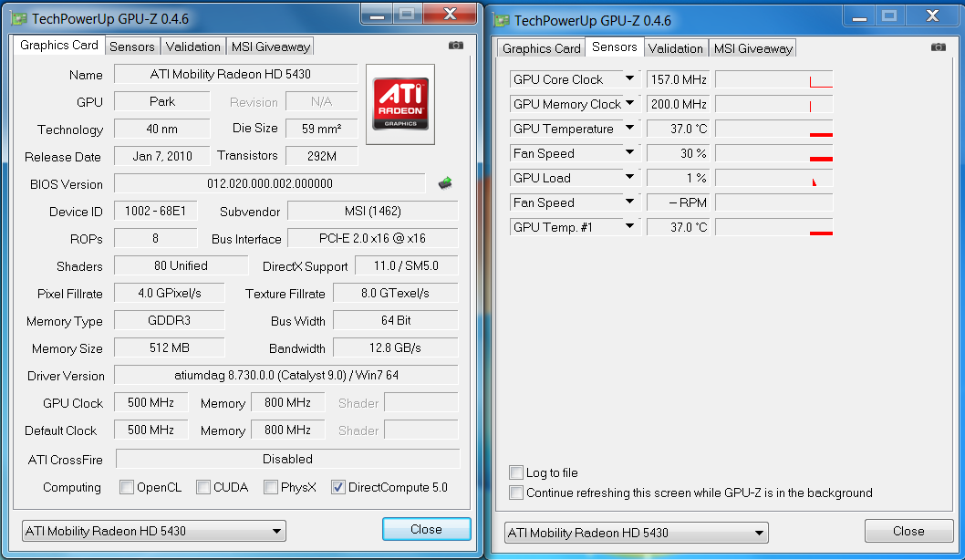The image size is (965, 560).
Task: Click the GPU Core Clock graph
Action: click(x=773, y=79)
